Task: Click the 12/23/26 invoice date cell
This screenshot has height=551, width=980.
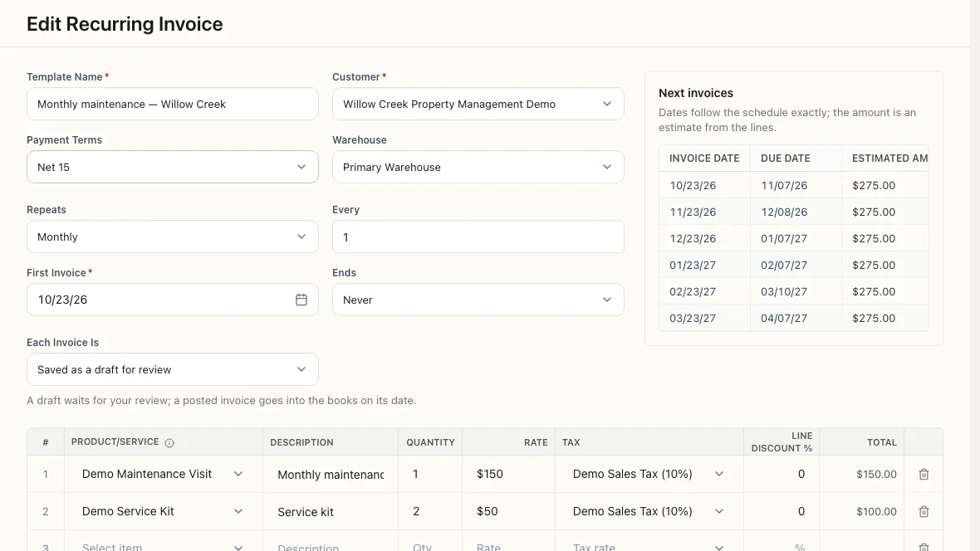Action: [x=704, y=239]
